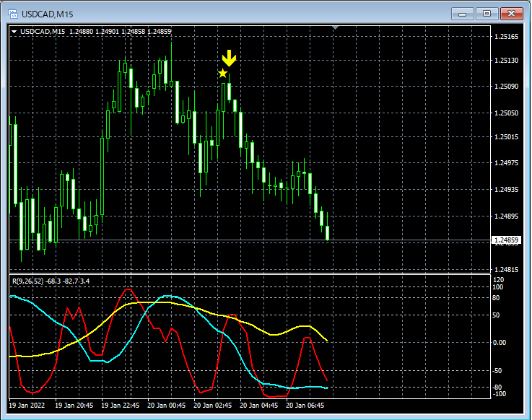Click the 1.24895 price scale label
This screenshot has height=420, width=532.
coord(507,216)
